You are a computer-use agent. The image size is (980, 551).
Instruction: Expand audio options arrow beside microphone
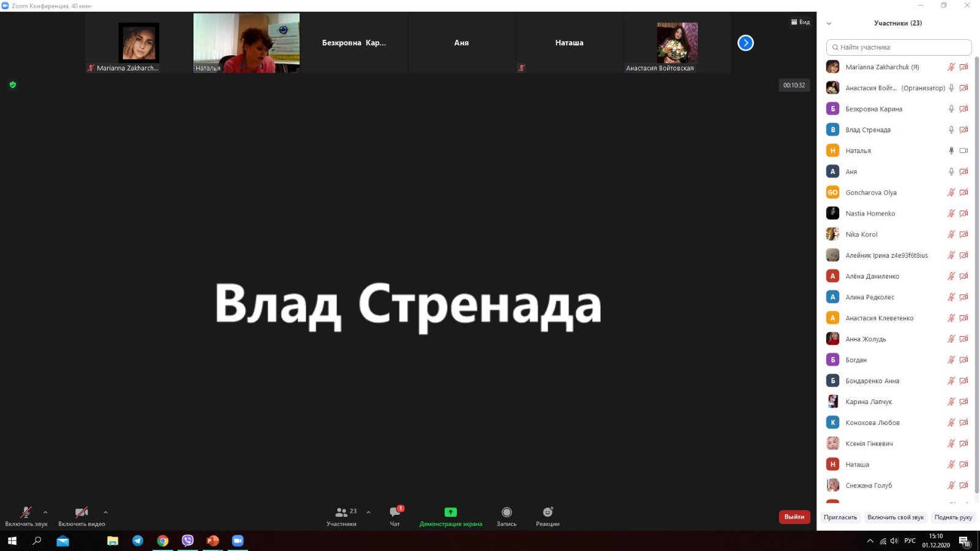point(45,512)
